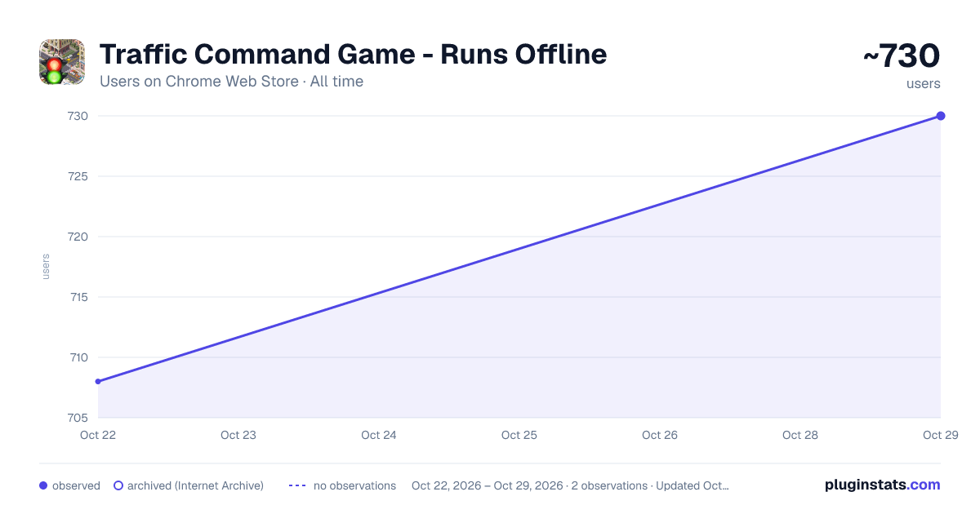980x514 pixels.
Task: Click the 'users' label under ~730
Action: [x=923, y=83]
